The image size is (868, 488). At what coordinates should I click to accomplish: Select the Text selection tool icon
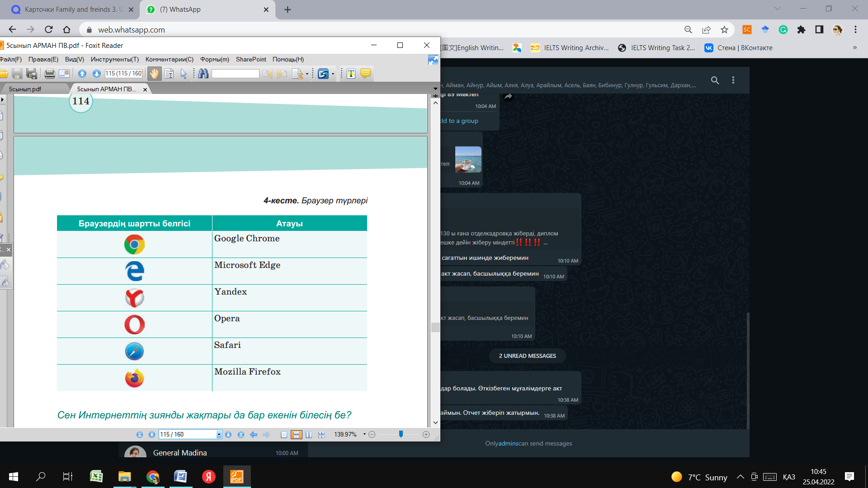point(169,74)
